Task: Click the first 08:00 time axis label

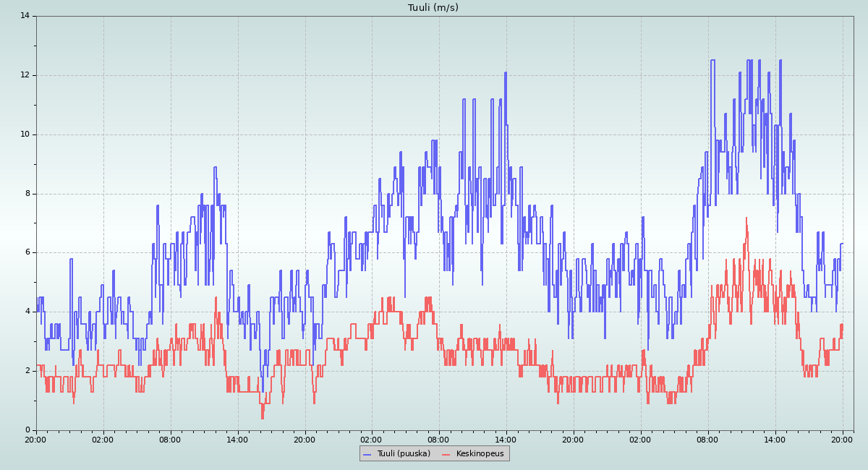Action: 170,439
